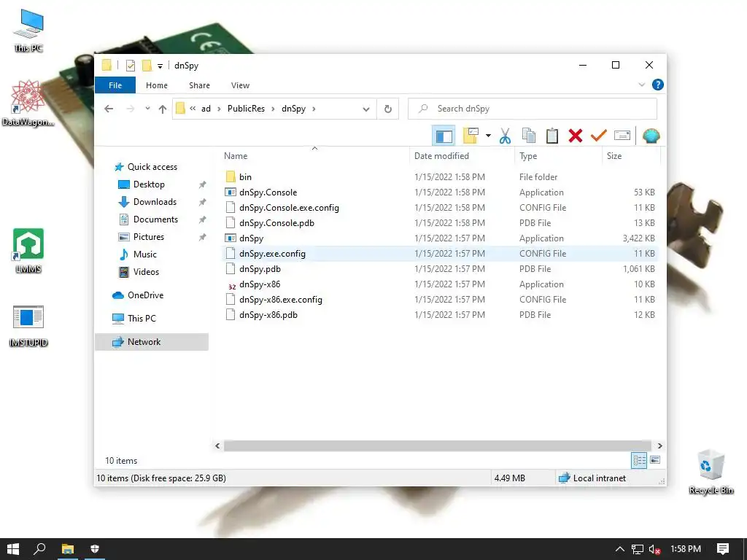
Task: Open the File ribbon tab
Action: (115, 85)
